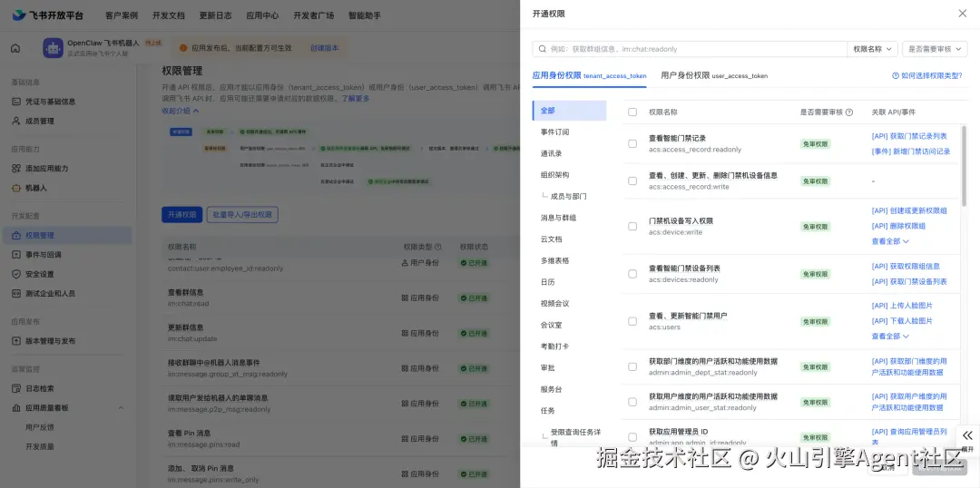980x488 pixels.
Task: Open 用户反馈 under 应用质量看板
Action: point(39,427)
